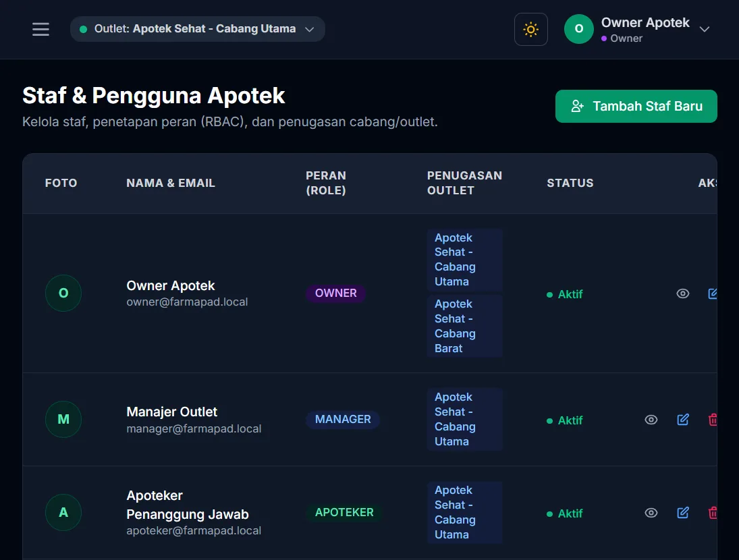Select apoteker@farmapad.local email text
Image resolution: width=739 pixels, height=560 pixels.
194,531
